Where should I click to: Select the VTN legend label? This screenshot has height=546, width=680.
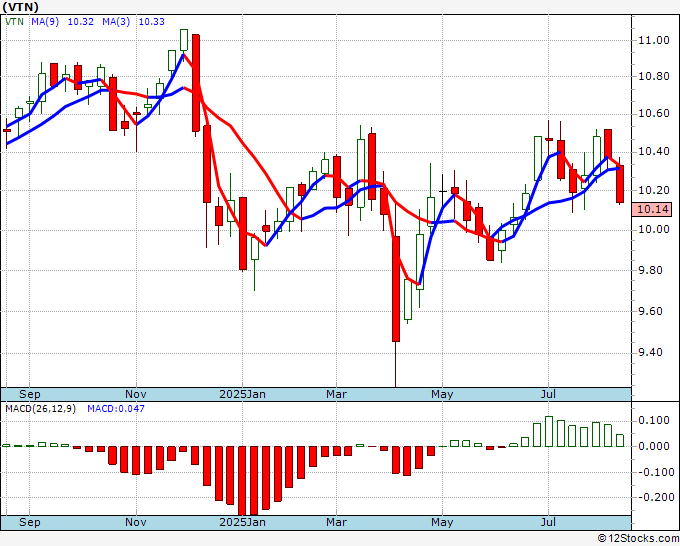pyautogui.click(x=15, y=21)
